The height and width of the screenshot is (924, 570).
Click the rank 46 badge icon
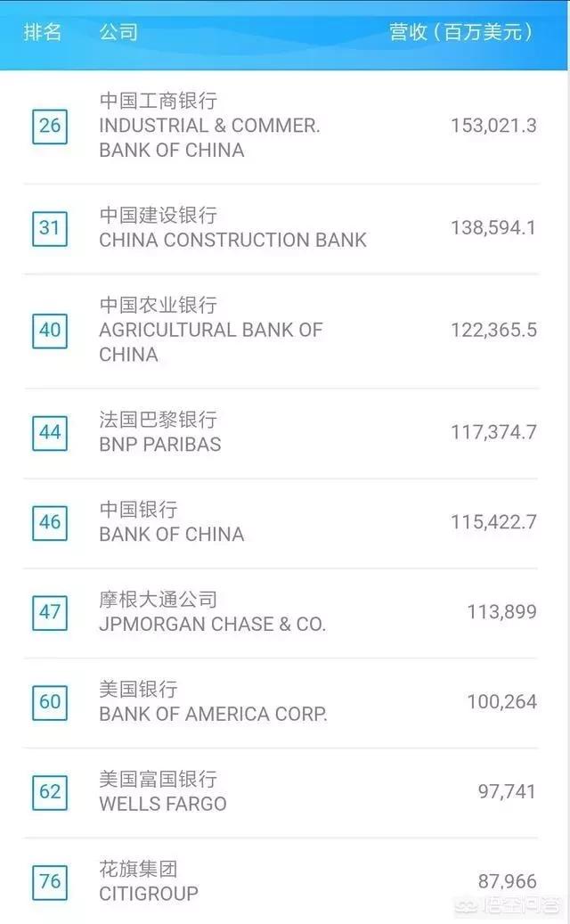coord(50,522)
